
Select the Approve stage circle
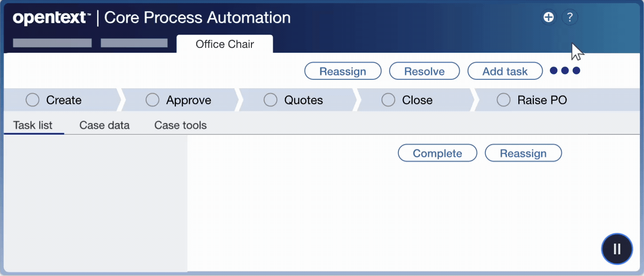pyautogui.click(x=152, y=100)
